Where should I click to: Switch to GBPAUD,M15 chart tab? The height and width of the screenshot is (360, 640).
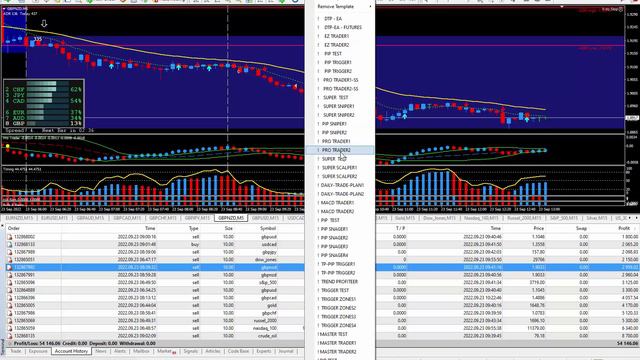[90, 218]
